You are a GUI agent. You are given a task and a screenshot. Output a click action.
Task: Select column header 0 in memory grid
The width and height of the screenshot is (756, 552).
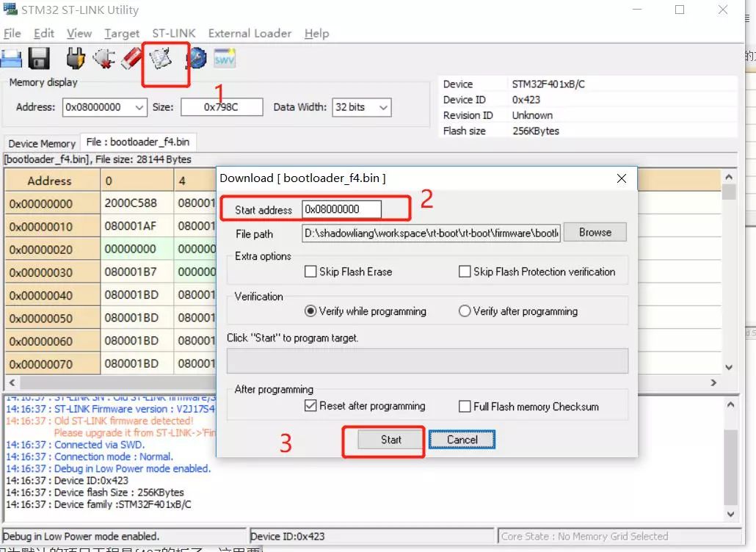click(x=137, y=181)
